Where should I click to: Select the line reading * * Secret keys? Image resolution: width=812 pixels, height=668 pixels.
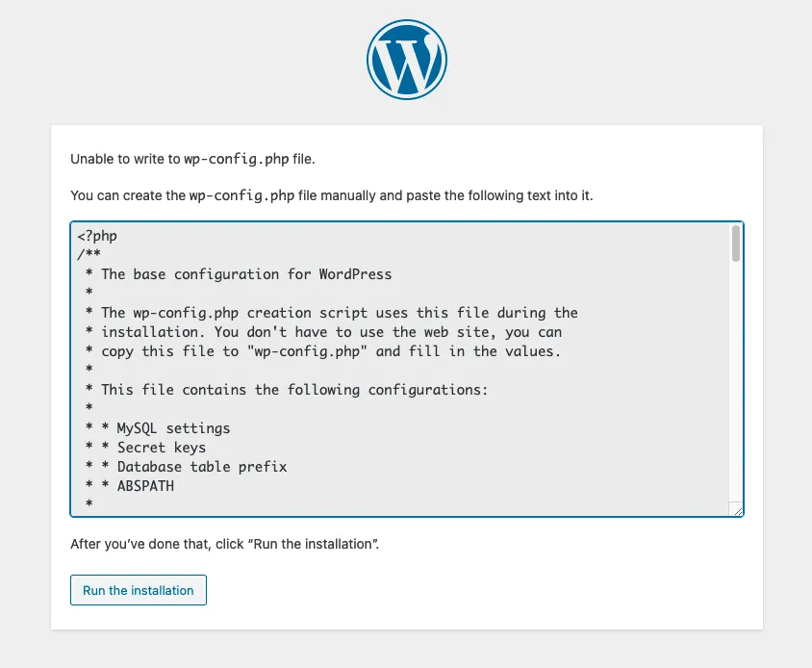pyautogui.click(x=150, y=447)
